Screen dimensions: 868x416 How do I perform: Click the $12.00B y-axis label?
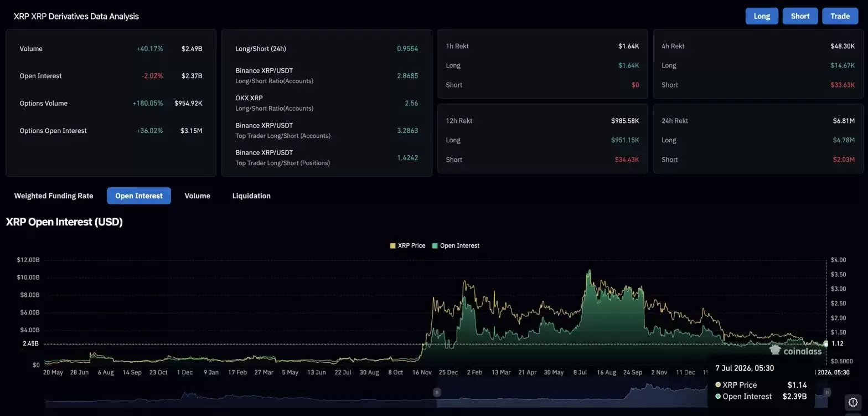tap(28, 260)
